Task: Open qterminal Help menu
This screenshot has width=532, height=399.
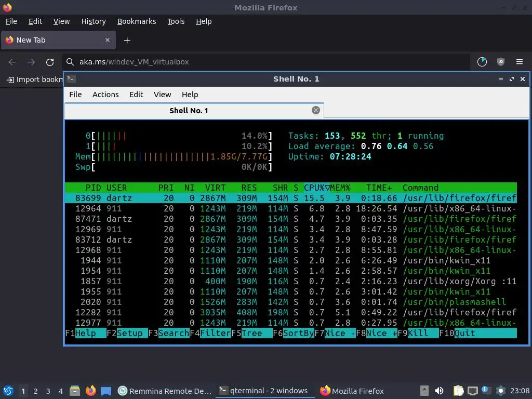Action: tap(190, 95)
